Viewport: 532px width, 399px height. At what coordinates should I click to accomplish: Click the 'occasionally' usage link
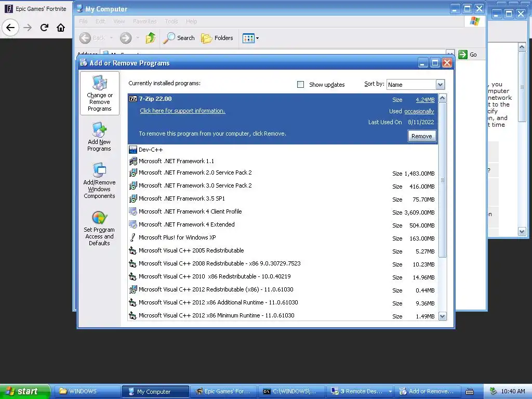(x=419, y=111)
